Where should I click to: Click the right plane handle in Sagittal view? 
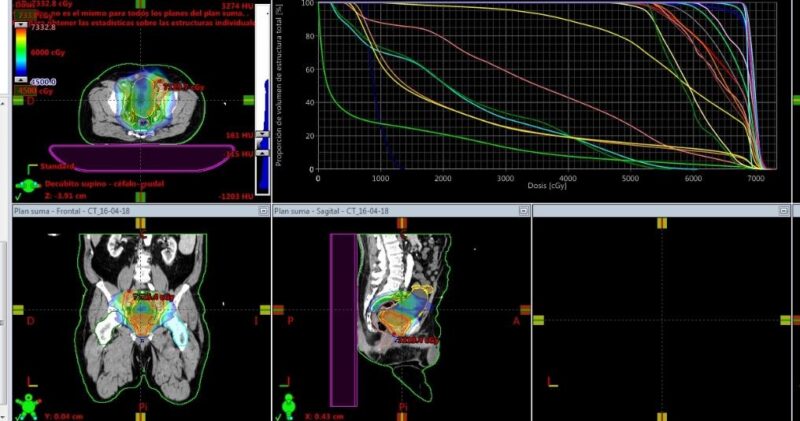(x=525, y=310)
